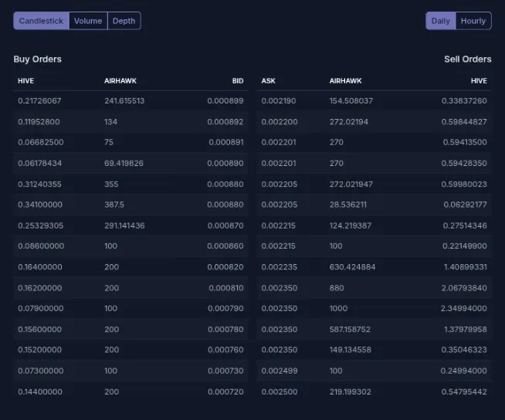Select sell order at ask 0.002235
The image size is (505, 420).
click(374, 267)
